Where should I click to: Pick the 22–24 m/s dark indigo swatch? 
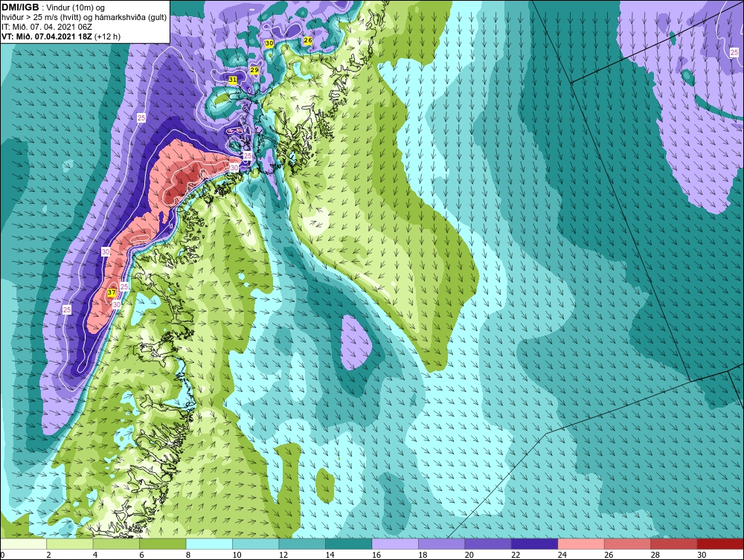[x=535, y=544]
